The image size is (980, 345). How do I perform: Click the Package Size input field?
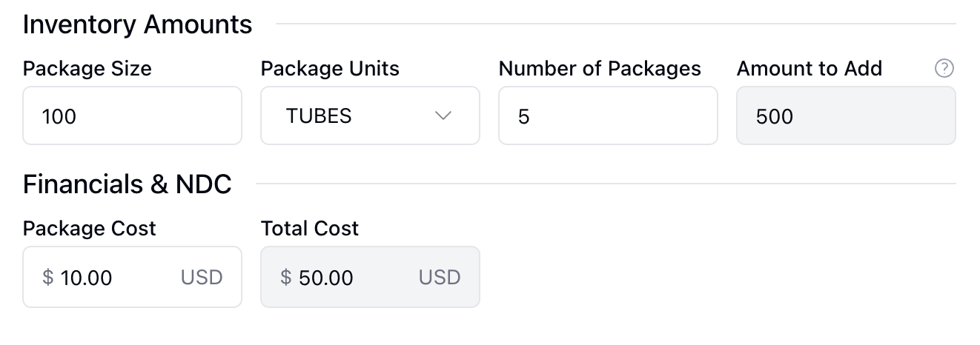(132, 116)
